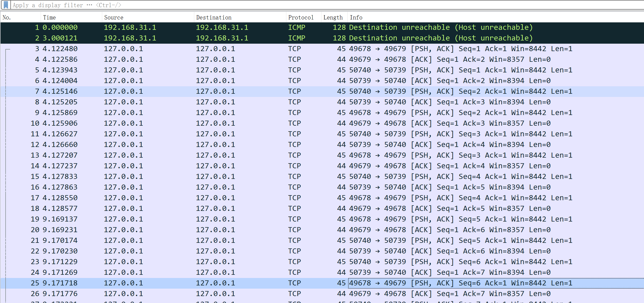The width and height of the screenshot is (644, 303).
Task: Click Info 'Seq=2 Ack=1' of packet 7
Action: (x=482, y=91)
